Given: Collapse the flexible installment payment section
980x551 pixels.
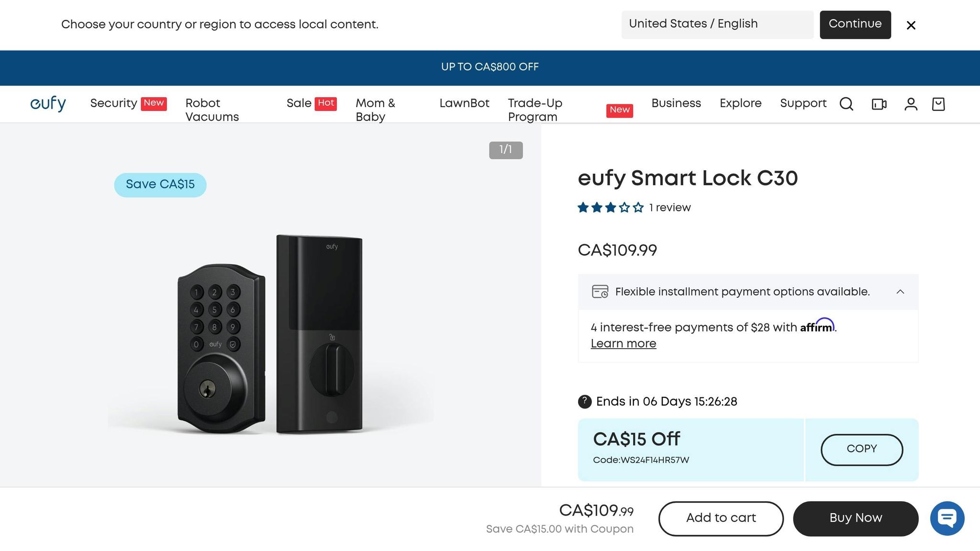Looking at the screenshot, I should point(901,292).
